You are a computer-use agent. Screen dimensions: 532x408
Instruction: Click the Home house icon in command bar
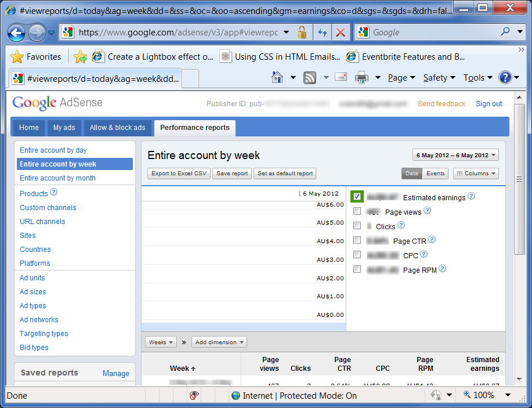coord(277,77)
